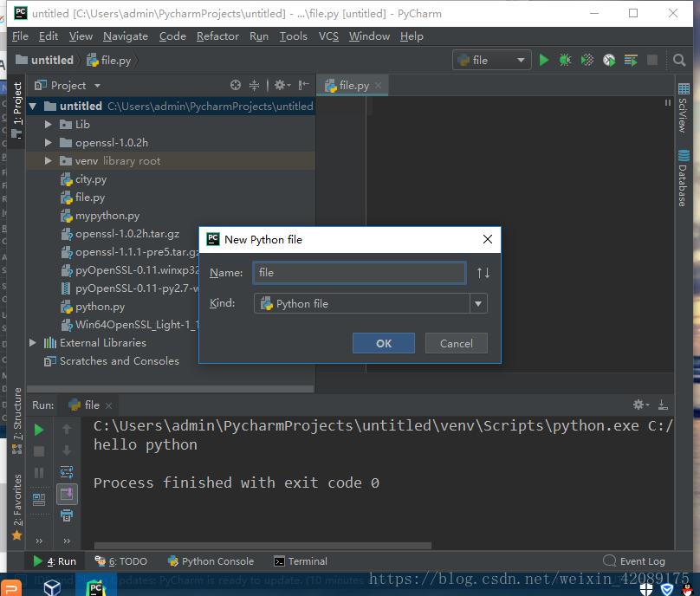The width and height of the screenshot is (700, 596).
Task: Click restore layout icon in Run panel
Action: [x=39, y=500]
